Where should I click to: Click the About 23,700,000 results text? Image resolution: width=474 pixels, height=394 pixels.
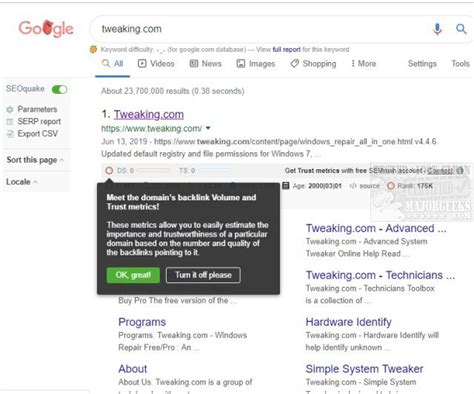pos(173,91)
